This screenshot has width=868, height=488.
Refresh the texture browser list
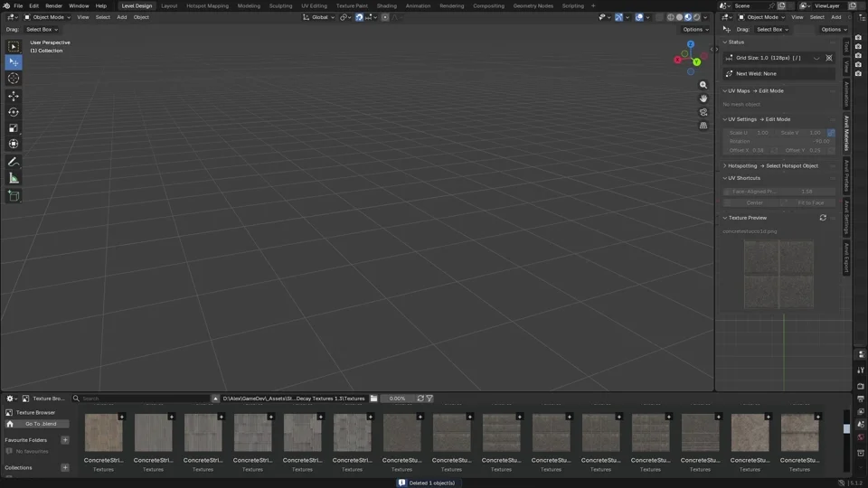click(x=420, y=399)
